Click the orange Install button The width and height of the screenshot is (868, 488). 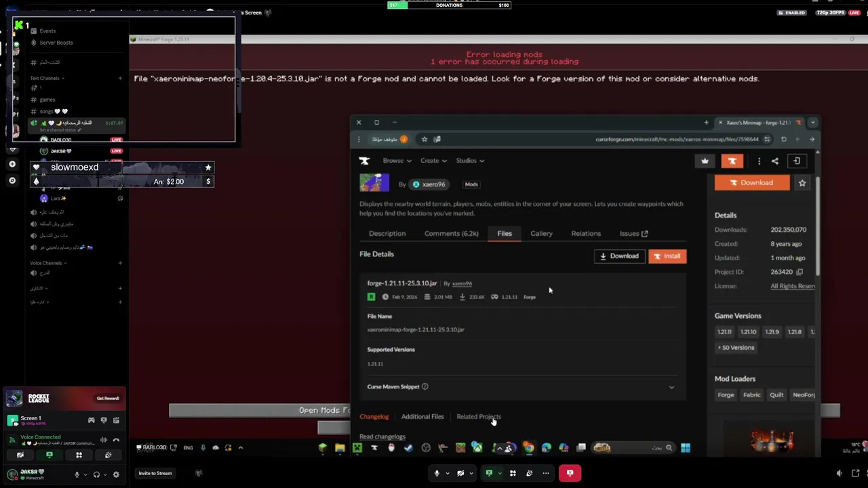[667, 256]
